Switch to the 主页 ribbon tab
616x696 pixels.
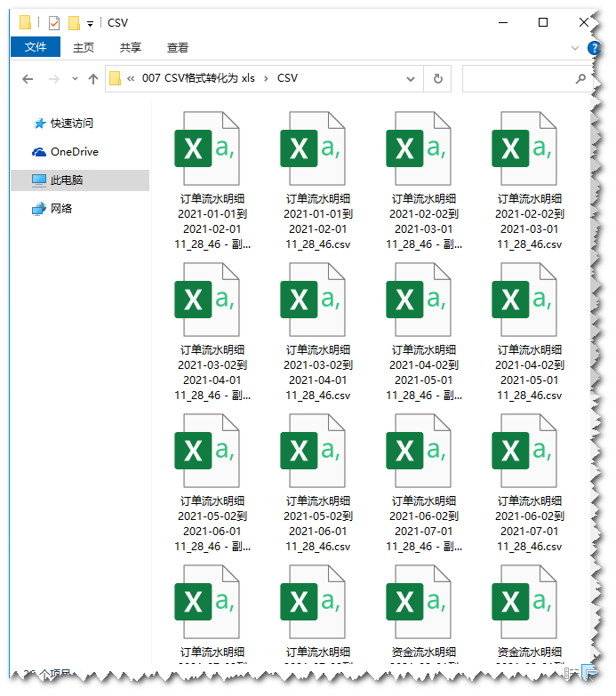84,47
